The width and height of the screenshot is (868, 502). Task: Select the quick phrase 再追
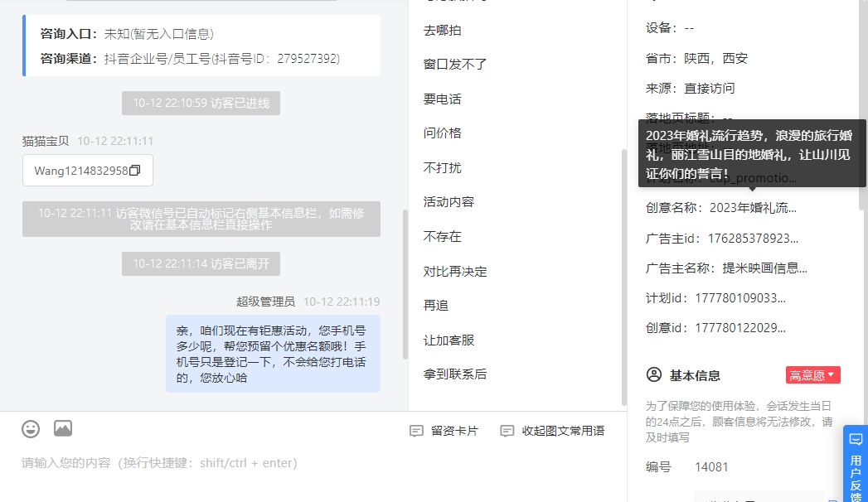pos(436,305)
